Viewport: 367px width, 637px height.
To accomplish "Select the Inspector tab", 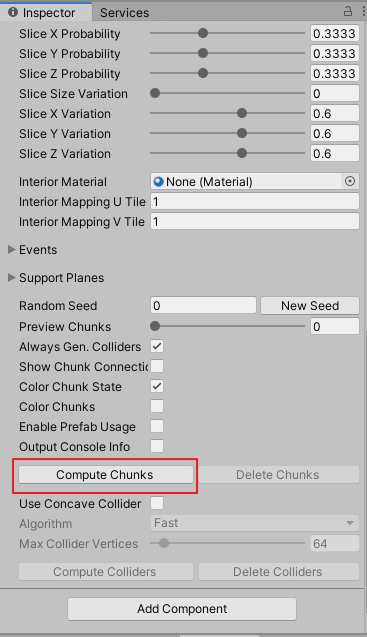I will [x=46, y=12].
